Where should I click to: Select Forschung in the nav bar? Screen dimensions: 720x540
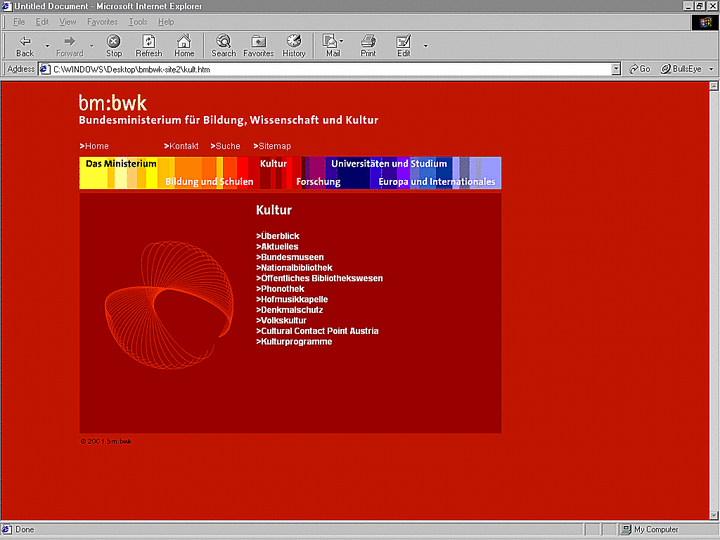pyautogui.click(x=318, y=181)
